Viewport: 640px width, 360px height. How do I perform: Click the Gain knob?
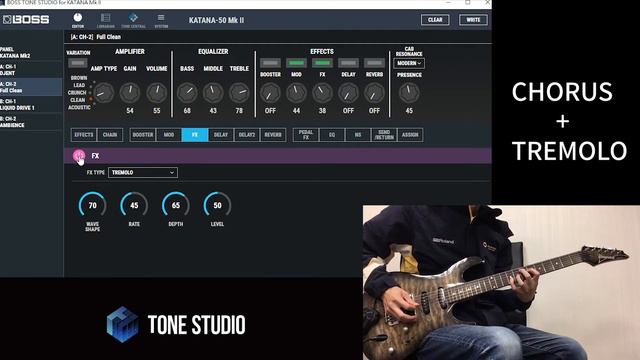[x=130, y=93]
